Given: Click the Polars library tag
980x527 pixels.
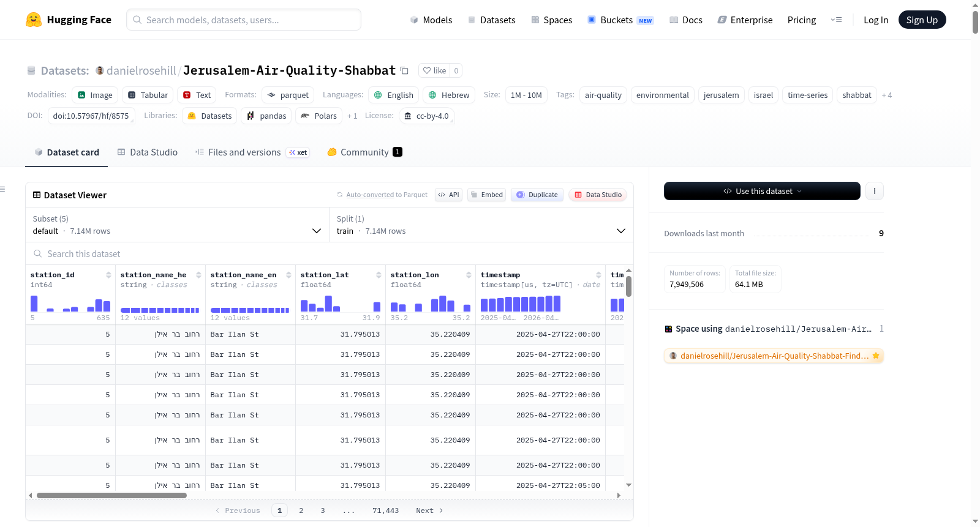Looking at the screenshot, I should click(319, 116).
